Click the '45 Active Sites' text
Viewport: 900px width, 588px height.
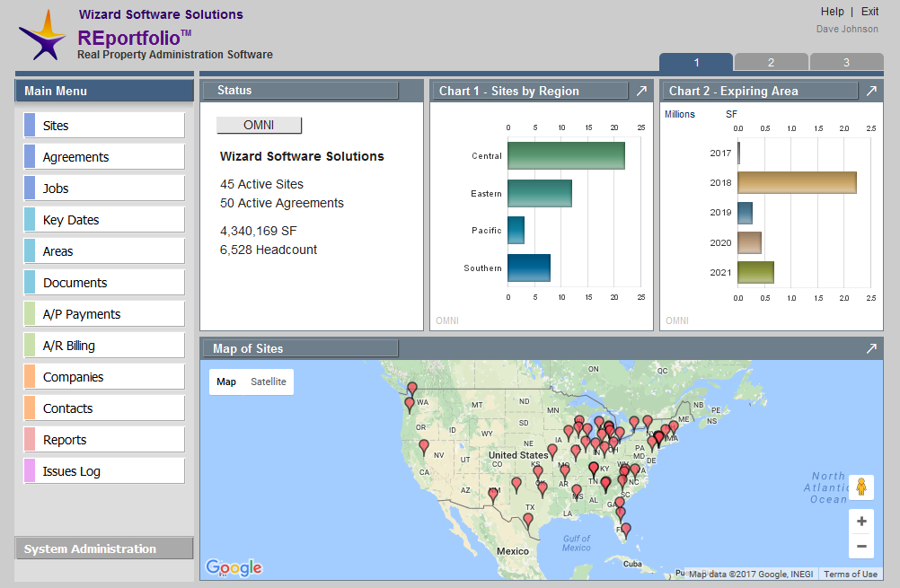(x=261, y=184)
